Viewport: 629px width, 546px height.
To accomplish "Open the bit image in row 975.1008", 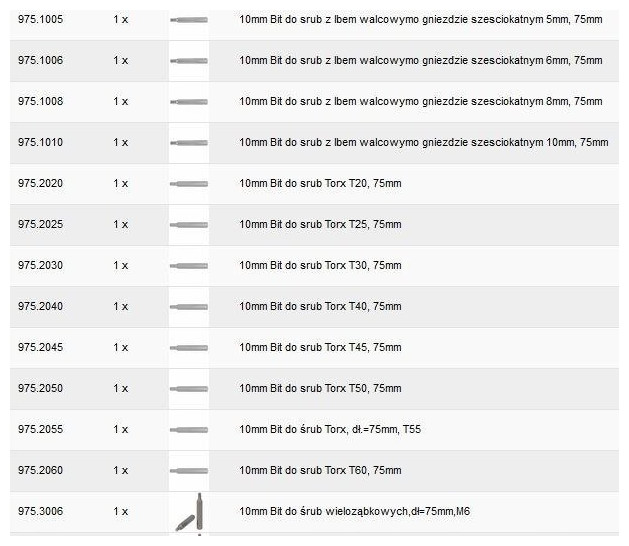I will point(189,102).
